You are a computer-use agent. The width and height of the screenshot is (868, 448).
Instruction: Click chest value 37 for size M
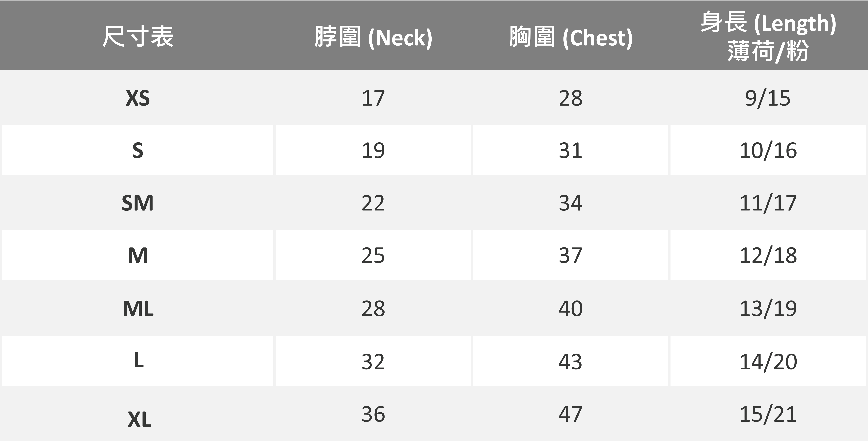[x=570, y=256]
